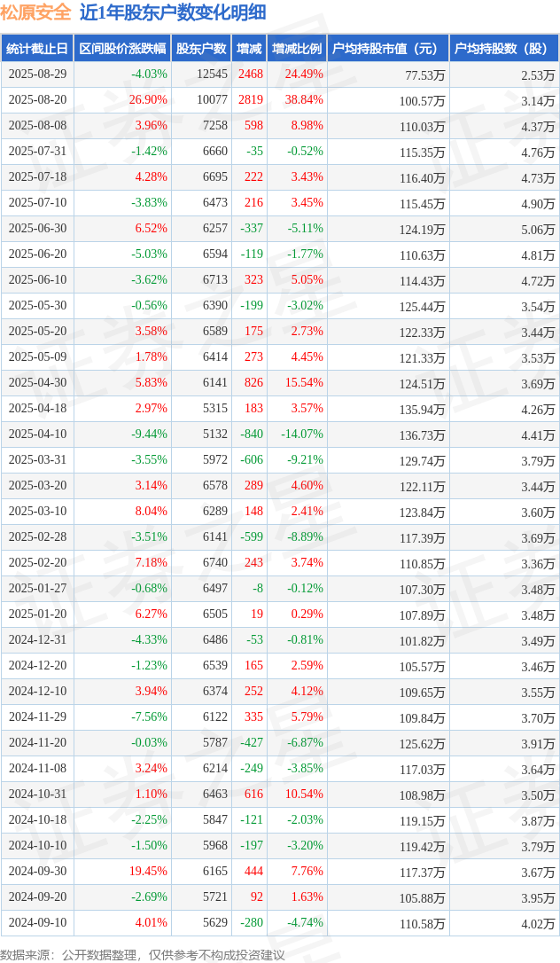Click the 38.84% change ratio cell
Screen dimensions: 560x963
(304, 99)
